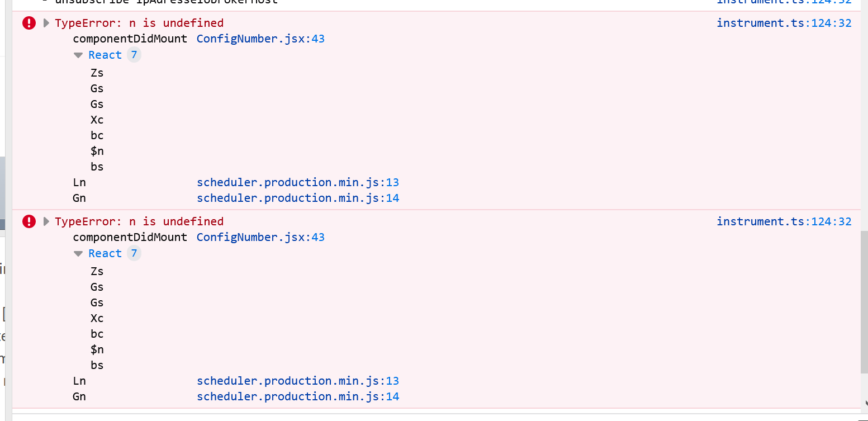Open scheduler.production.min.js:14 for the Gn frame

[x=297, y=197]
